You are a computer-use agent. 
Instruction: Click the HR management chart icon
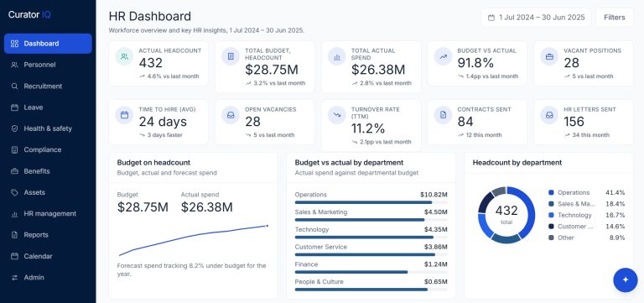coord(15,214)
